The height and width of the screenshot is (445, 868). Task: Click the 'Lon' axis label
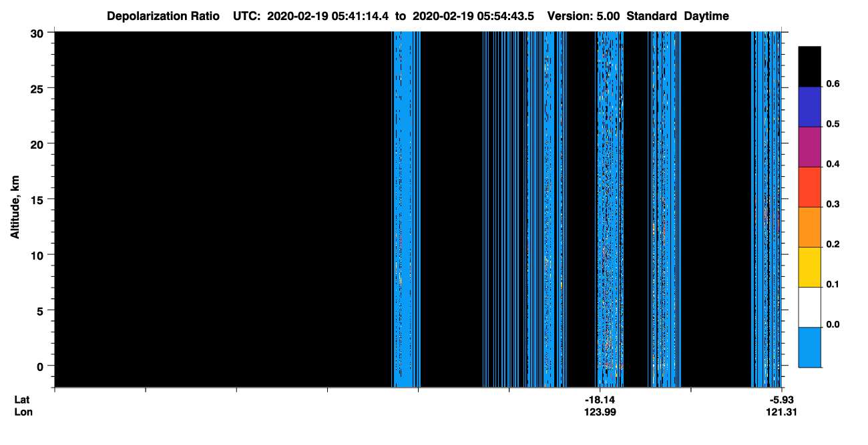click(23, 412)
